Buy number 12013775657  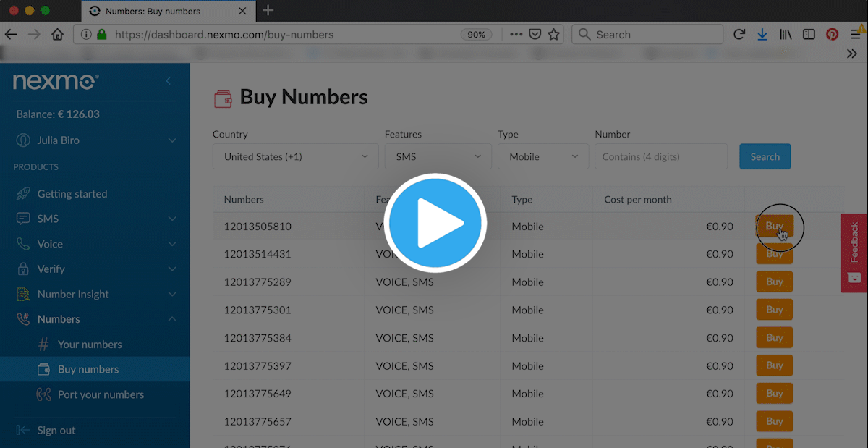point(775,421)
